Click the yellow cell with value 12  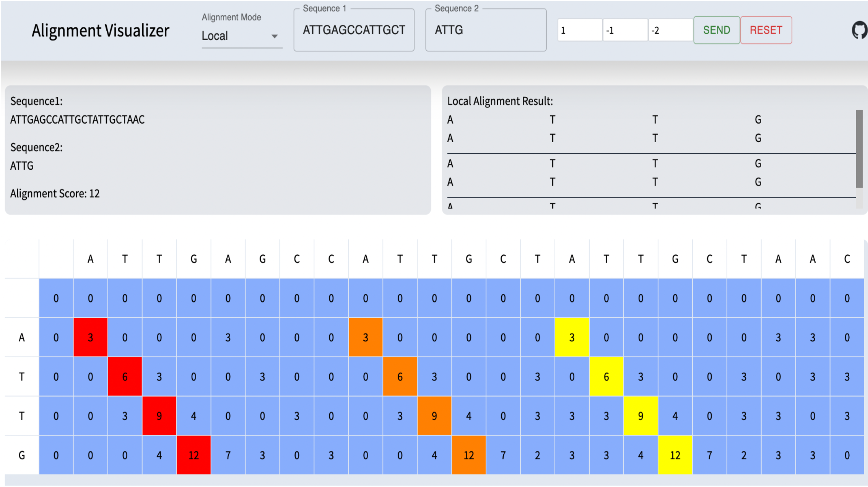pyautogui.click(x=675, y=455)
